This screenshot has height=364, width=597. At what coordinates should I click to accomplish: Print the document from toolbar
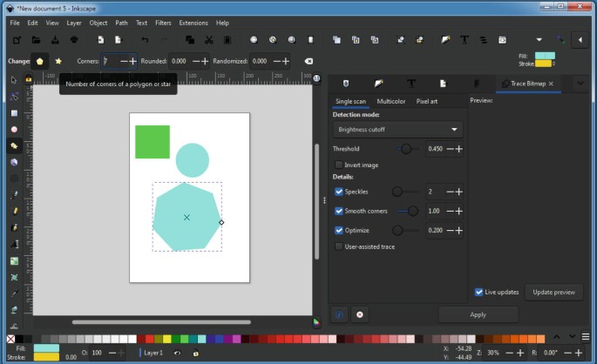coord(74,39)
